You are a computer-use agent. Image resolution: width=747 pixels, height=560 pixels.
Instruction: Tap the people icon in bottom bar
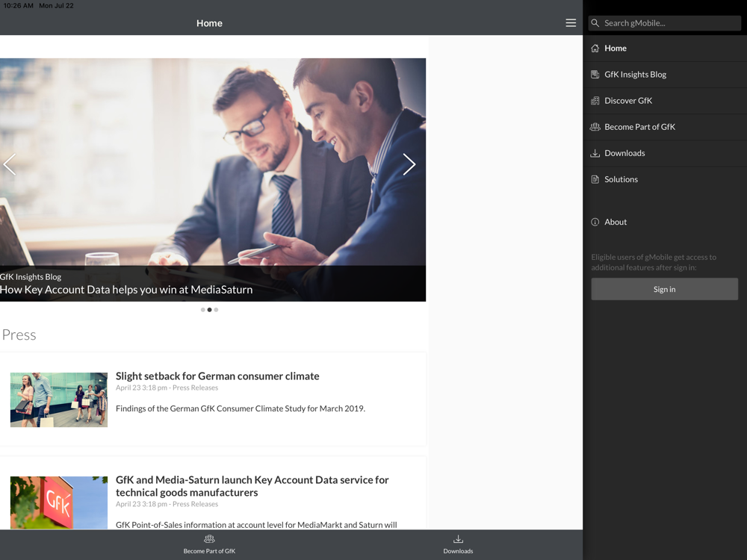210,539
